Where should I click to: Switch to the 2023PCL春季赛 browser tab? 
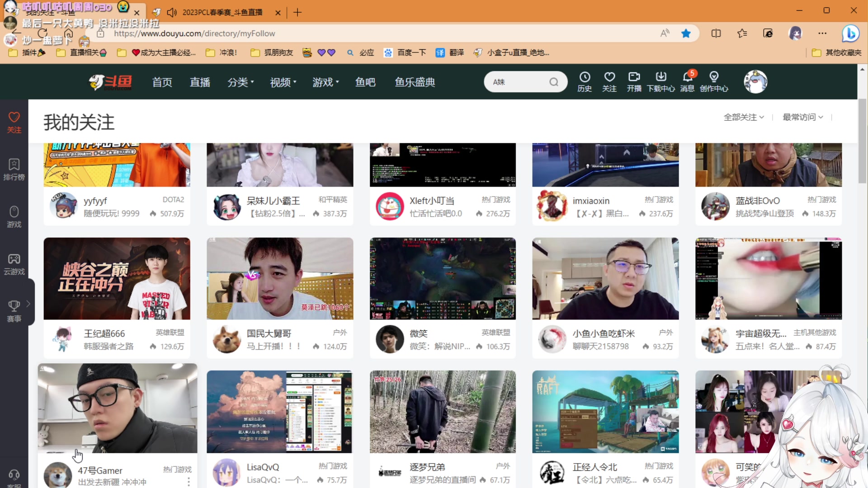pyautogui.click(x=217, y=12)
